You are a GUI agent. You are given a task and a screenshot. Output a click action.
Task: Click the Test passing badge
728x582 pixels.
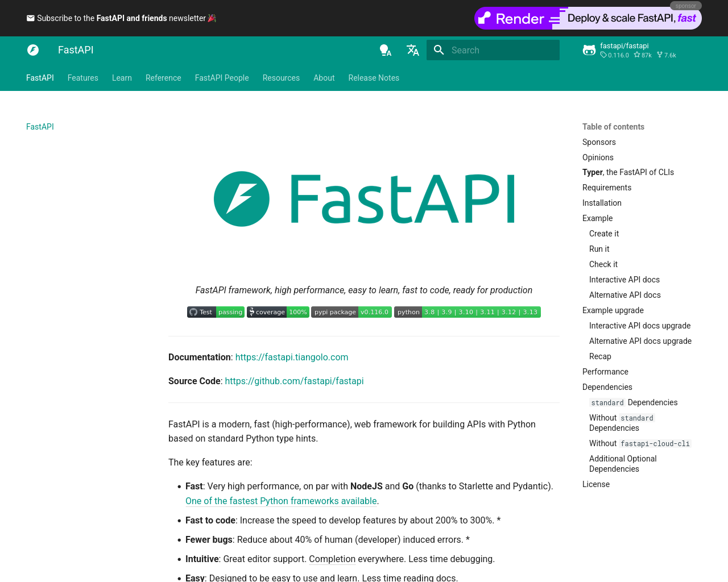pyautogui.click(x=216, y=312)
